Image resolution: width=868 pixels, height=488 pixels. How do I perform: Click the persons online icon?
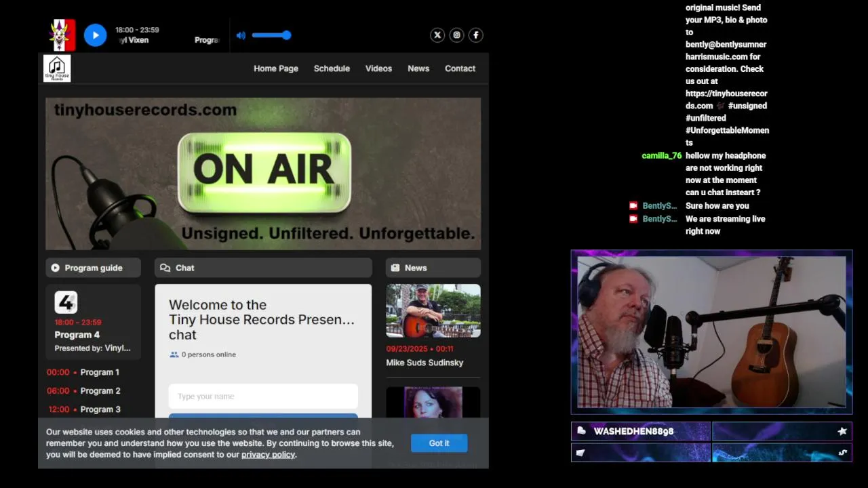tap(174, 354)
